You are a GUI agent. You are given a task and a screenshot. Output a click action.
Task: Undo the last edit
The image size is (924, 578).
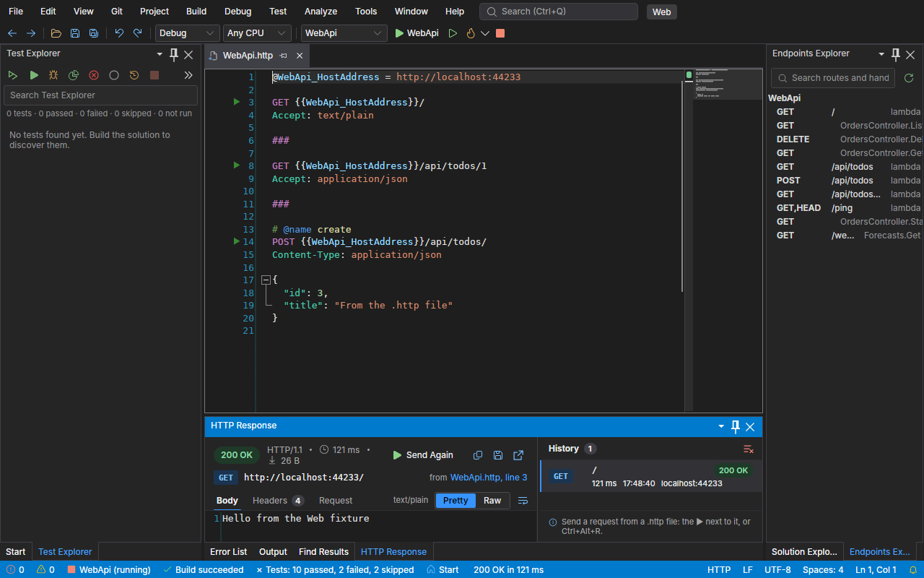coord(119,33)
